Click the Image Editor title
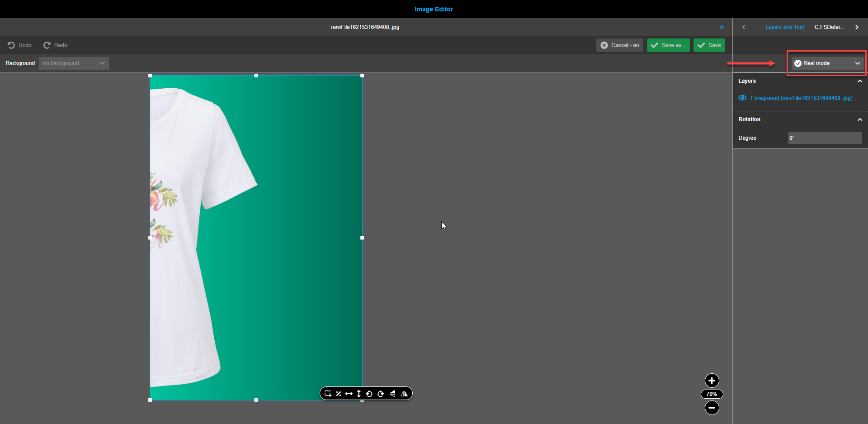 tap(434, 9)
